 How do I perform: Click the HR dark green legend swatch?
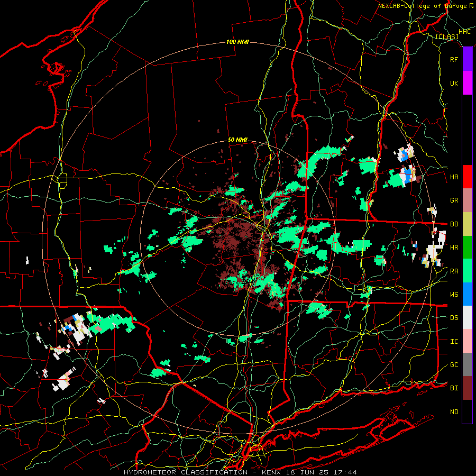point(467,248)
